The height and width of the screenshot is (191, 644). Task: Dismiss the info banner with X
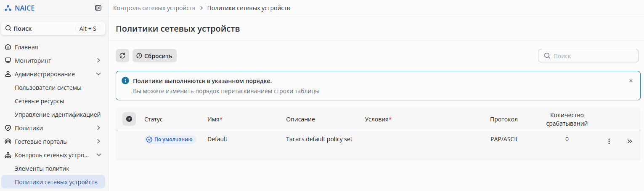[631, 81]
